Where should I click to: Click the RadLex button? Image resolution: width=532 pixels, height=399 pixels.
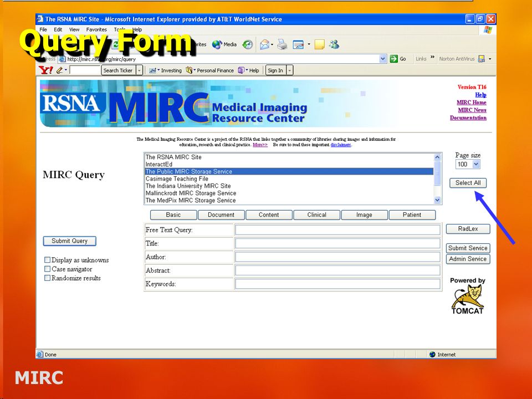pyautogui.click(x=468, y=229)
